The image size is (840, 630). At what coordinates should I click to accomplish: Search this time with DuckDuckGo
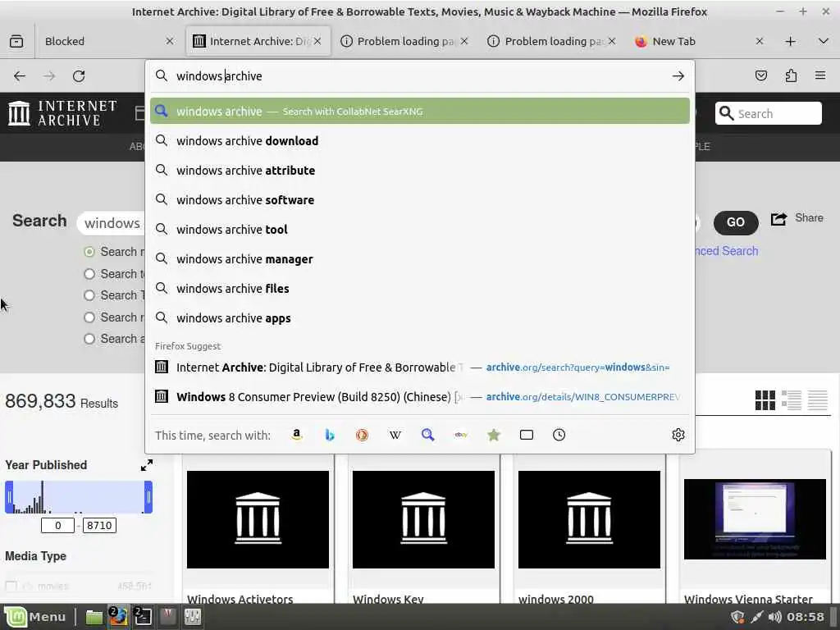[362, 435]
